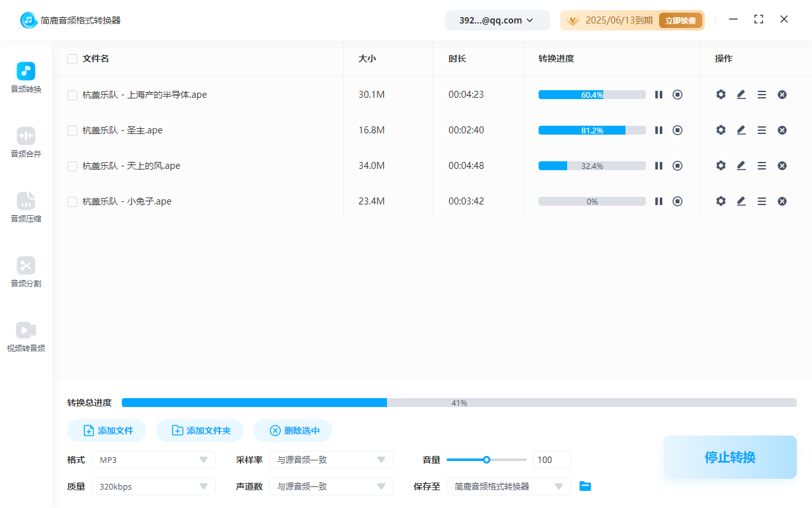Image resolution: width=812 pixels, height=508 pixels.
Task: Pause conversion of 杭盖乐队 - 圣主.ape
Action: coord(658,130)
